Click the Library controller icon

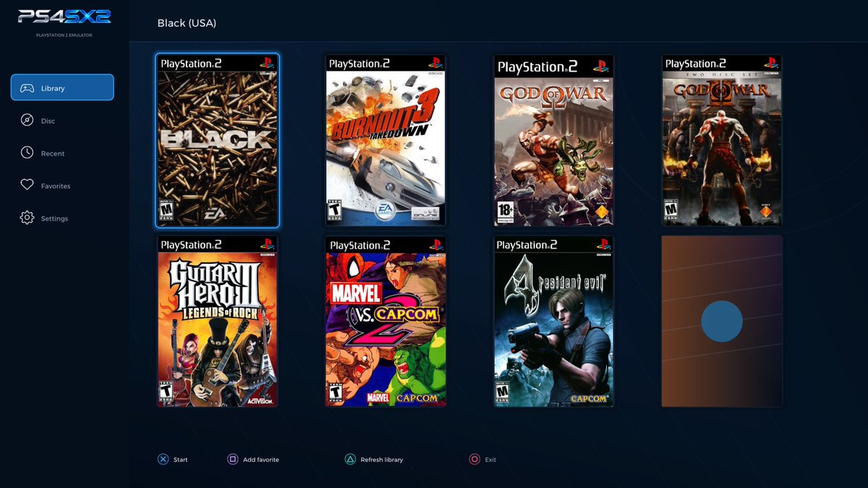(27, 88)
